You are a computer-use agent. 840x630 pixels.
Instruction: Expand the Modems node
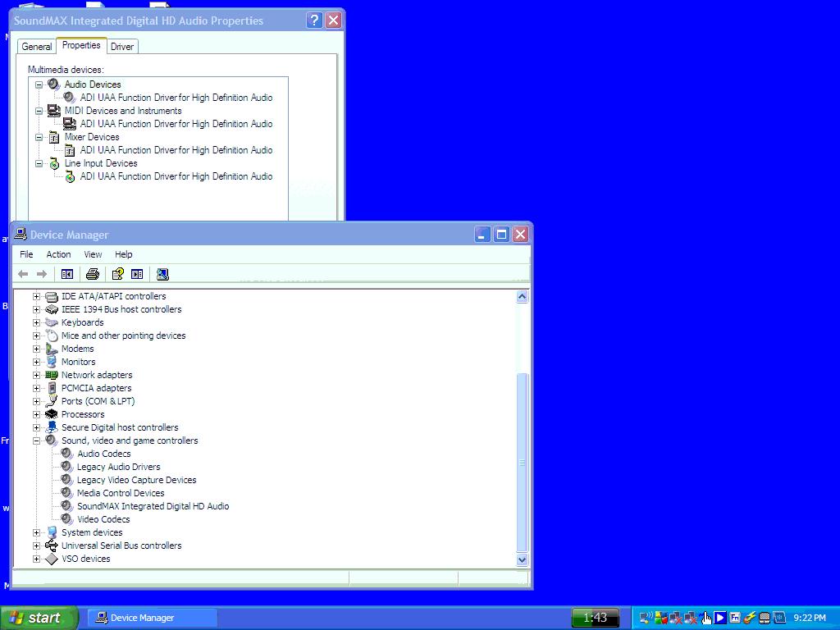(36, 349)
